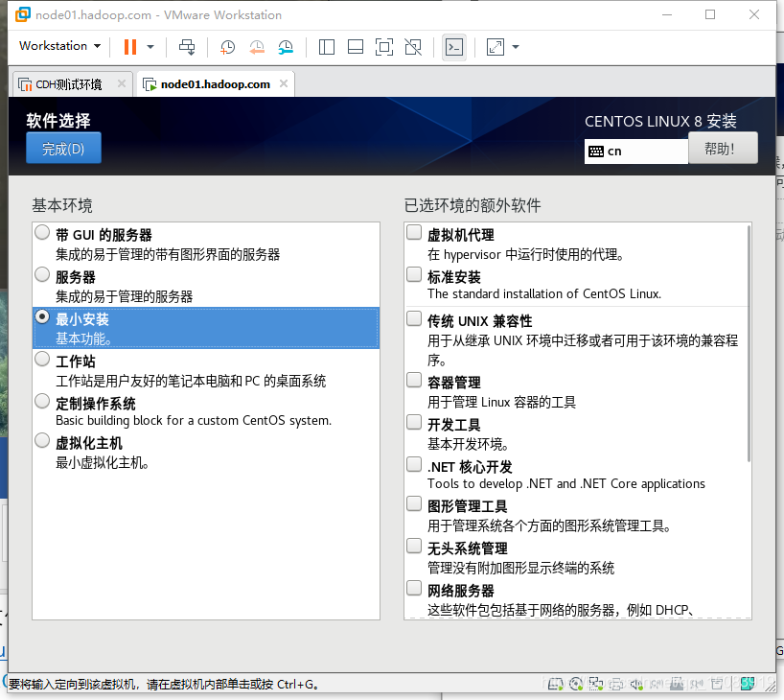
Task: Open the snapshot manager
Action: [x=286, y=47]
